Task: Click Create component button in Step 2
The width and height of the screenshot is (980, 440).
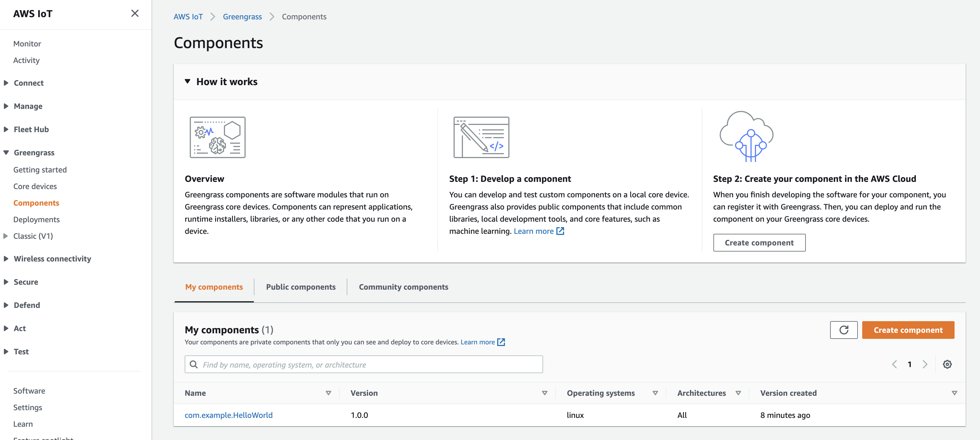Action: click(x=759, y=243)
